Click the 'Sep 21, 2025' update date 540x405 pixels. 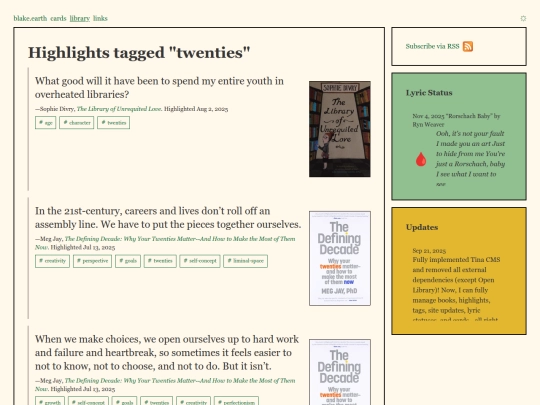point(429,250)
